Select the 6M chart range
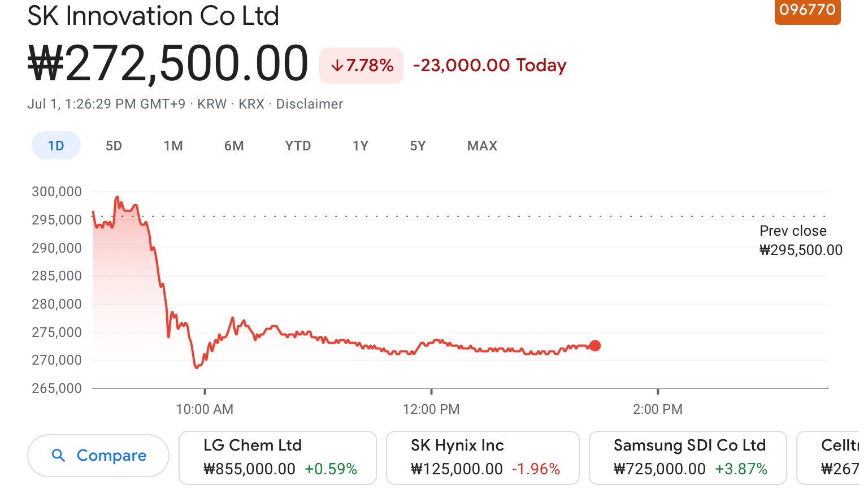The width and height of the screenshot is (868, 502). (234, 146)
